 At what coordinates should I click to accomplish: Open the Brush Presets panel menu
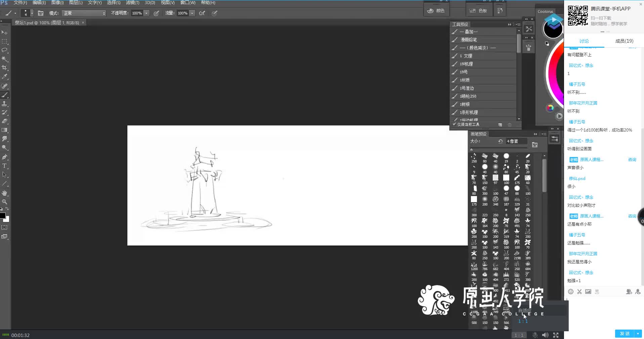coord(544,134)
